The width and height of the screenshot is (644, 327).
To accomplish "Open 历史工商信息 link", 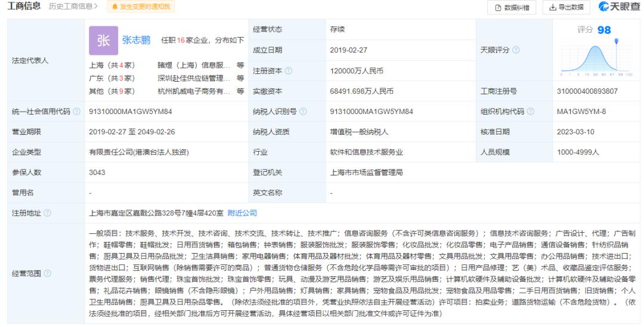I will (x=73, y=6).
